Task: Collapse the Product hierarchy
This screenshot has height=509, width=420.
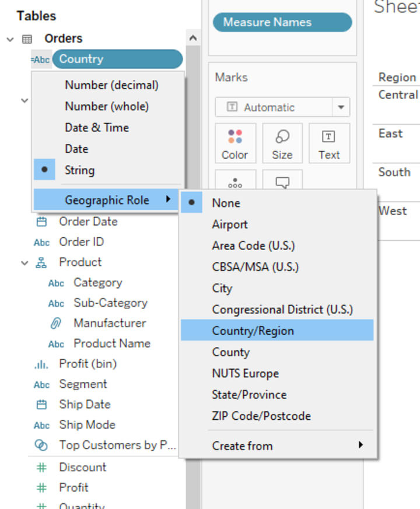Action: click(x=24, y=263)
